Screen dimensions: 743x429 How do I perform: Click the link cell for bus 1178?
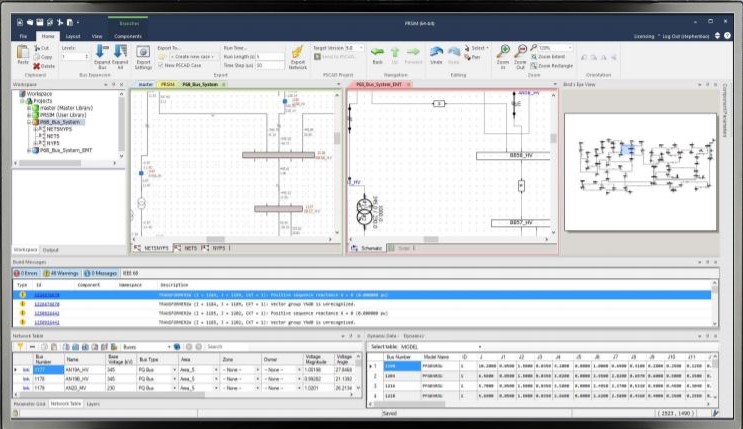[26, 379]
